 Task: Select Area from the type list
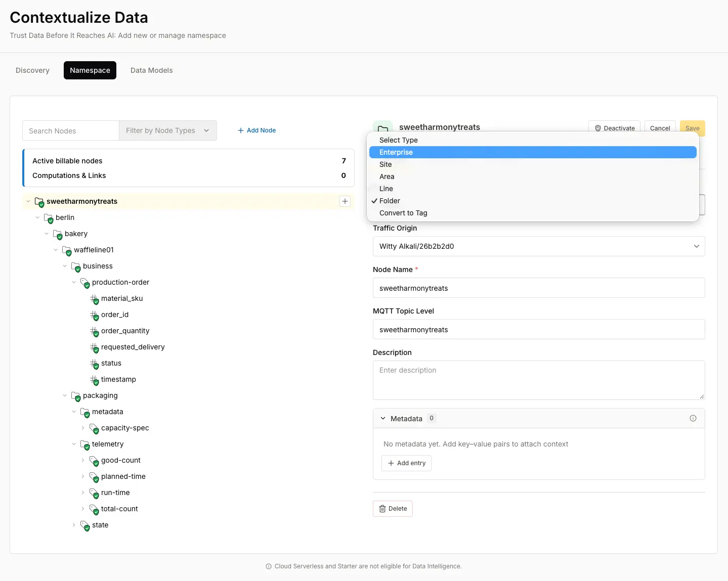click(533, 176)
